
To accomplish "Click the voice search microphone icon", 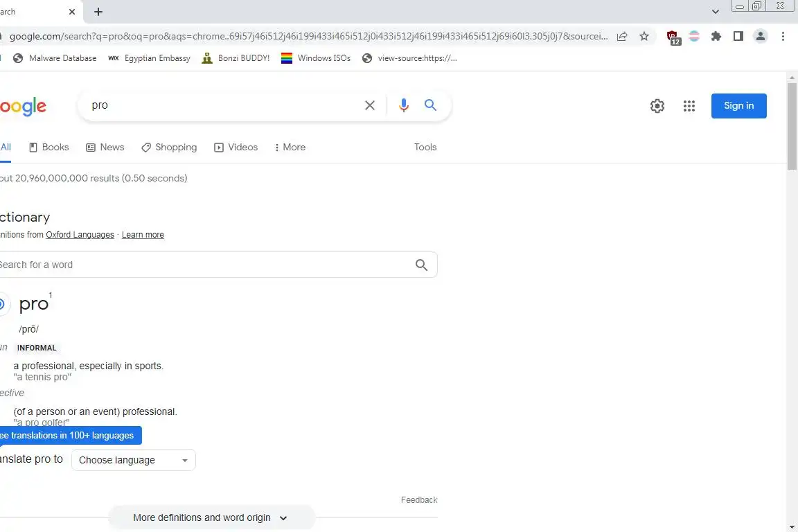I will click(404, 105).
